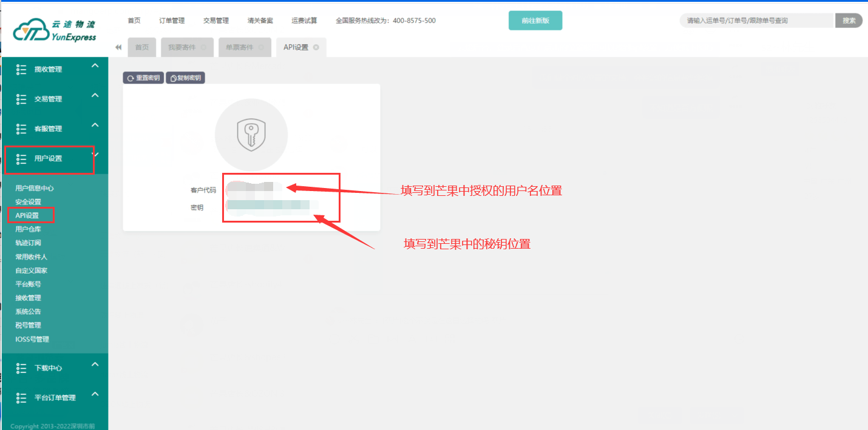868x430 pixels.
Task: Expand the 揽收管理 chevron
Action: [x=95, y=65]
